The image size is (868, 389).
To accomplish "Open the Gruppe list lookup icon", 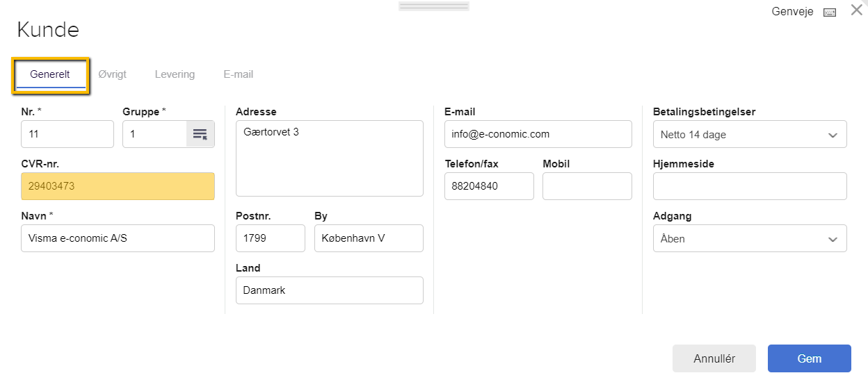I will 200,134.
